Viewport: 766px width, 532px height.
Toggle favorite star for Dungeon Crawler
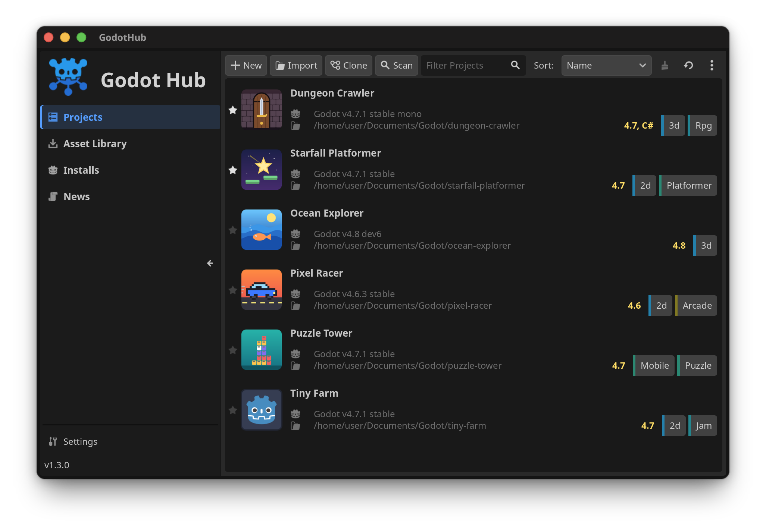point(233,110)
